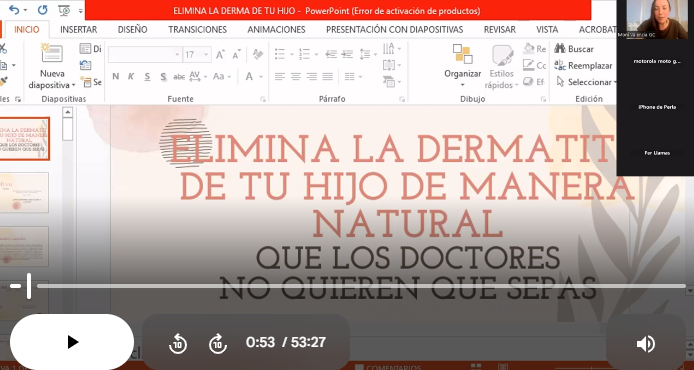Click the Reemplazar button
The width and height of the screenshot is (694, 370).
[583, 66]
